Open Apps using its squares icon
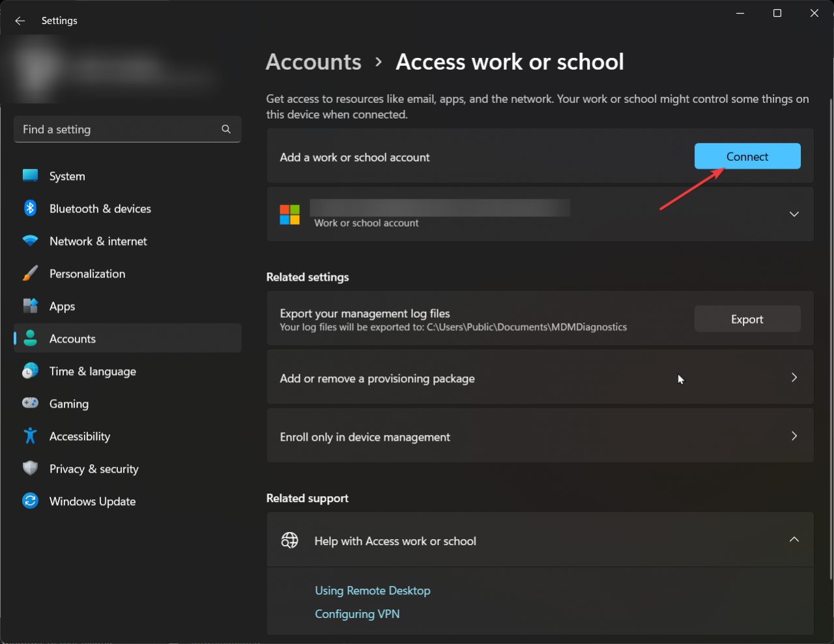 pos(30,306)
